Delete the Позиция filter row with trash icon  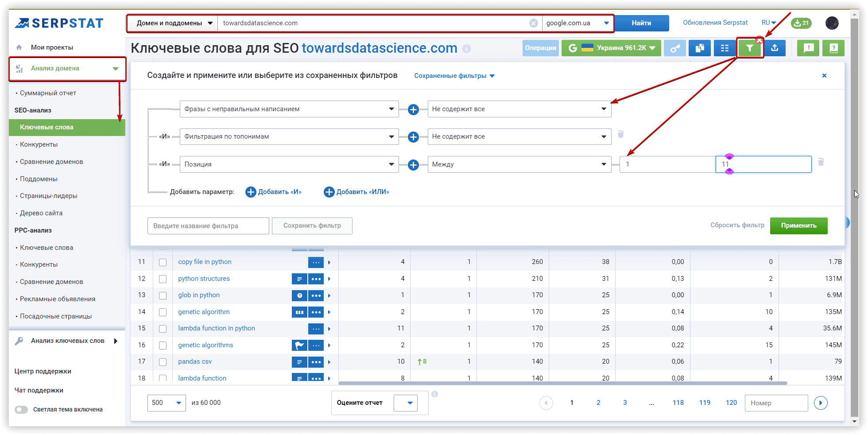pyautogui.click(x=821, y=162)
